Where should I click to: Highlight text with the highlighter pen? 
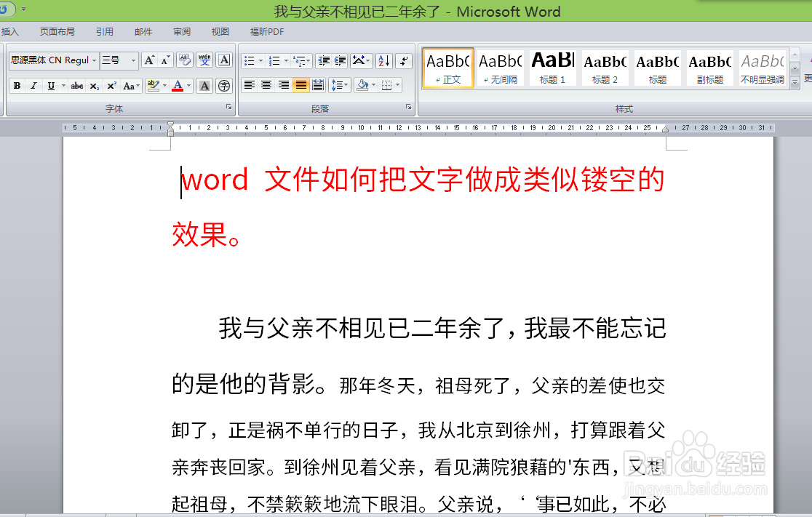click(x=153, y=86)
